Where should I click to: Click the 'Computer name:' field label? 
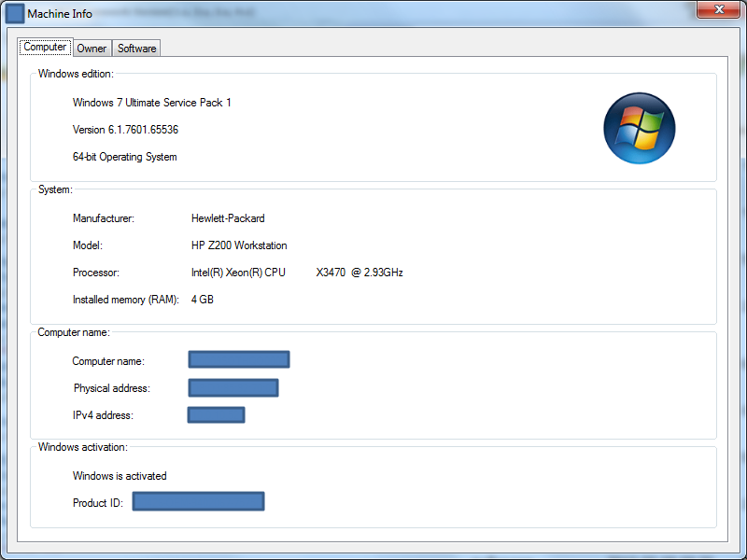(108, 361)
